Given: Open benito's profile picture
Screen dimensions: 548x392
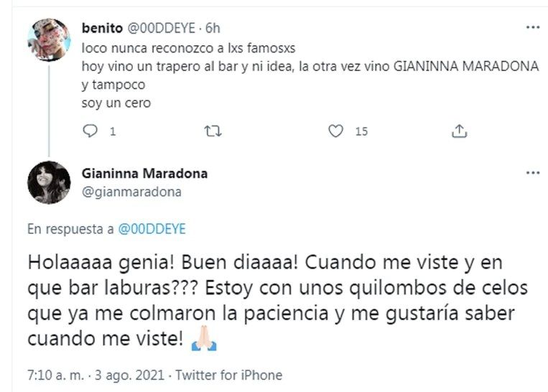Looking at the screenshot, I should point(49,39).
